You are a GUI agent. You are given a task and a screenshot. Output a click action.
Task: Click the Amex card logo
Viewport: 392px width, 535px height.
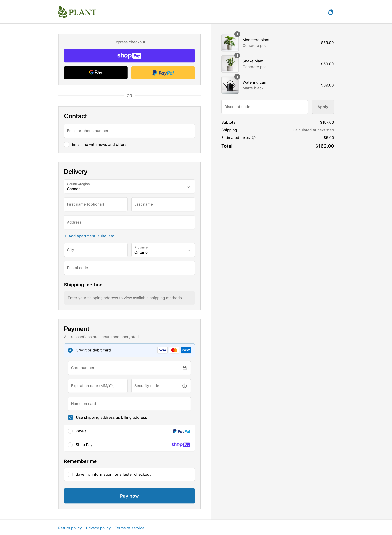(x=186, y=350)
